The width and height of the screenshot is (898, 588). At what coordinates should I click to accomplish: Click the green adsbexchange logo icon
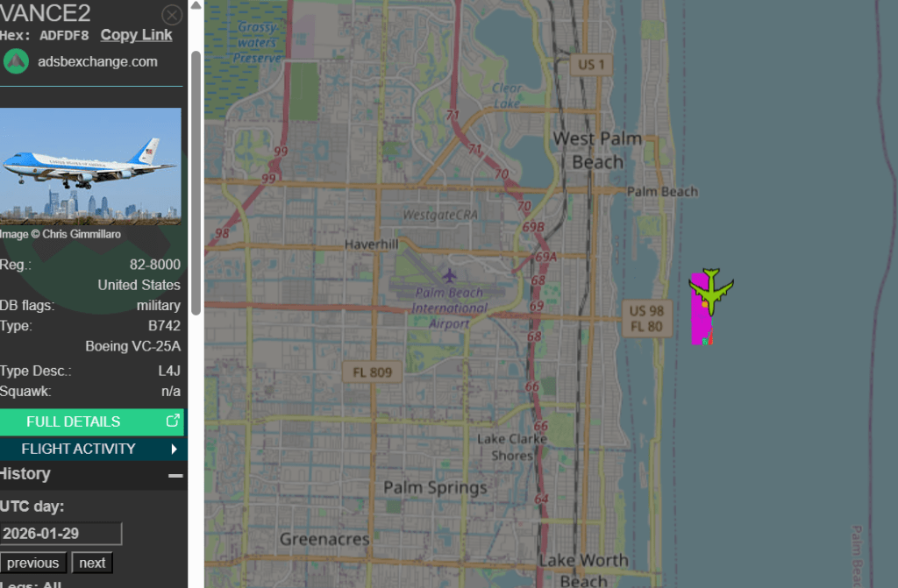pos(16,62)
